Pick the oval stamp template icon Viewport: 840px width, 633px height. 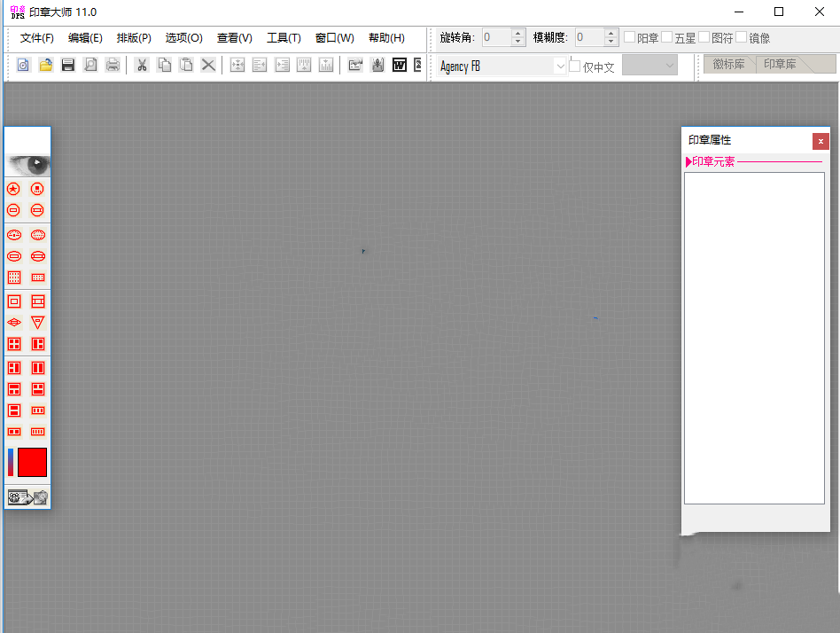[x=14, y=235]
